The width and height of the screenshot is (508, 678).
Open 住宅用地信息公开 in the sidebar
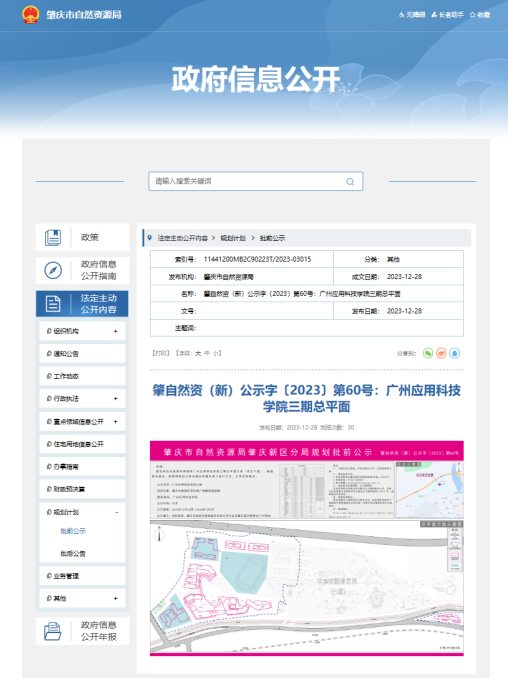point(78,444)
